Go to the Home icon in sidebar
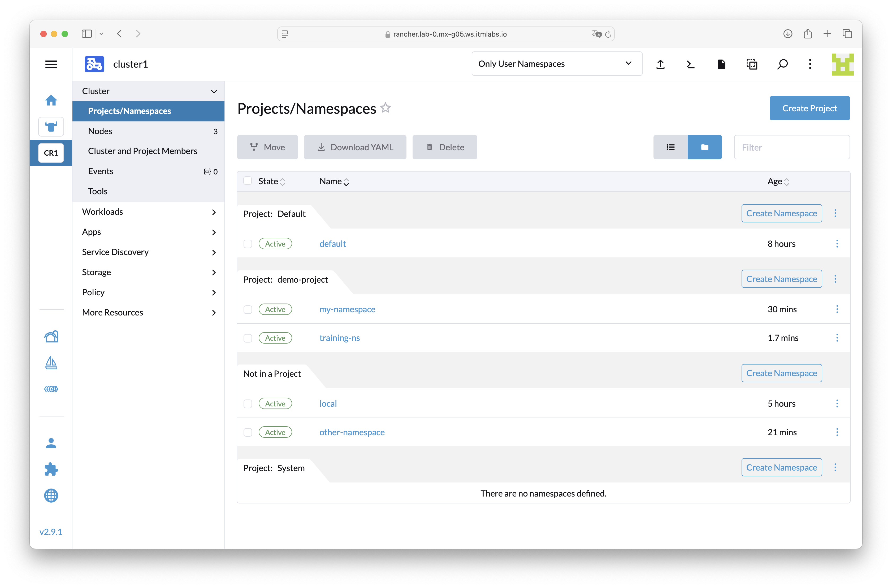The width and height of the screenshot is (892, 588). 51,100
